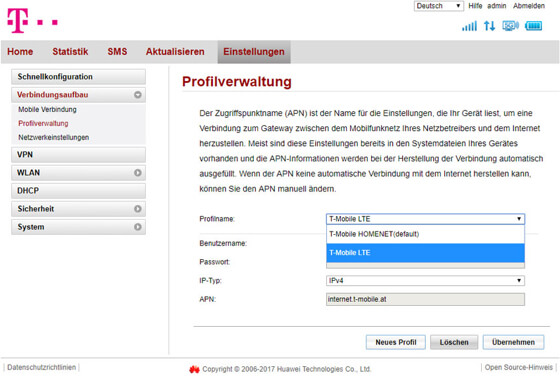This screenshot has height=379, width=560.
Task: Click the battery status icon
Action: pos(534,26)
